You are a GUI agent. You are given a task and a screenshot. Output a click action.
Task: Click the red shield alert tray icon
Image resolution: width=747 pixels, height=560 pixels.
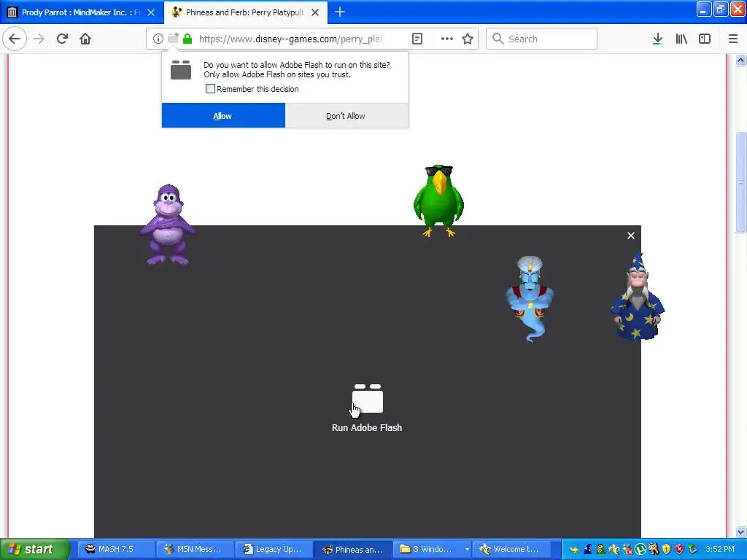point(679,549)
